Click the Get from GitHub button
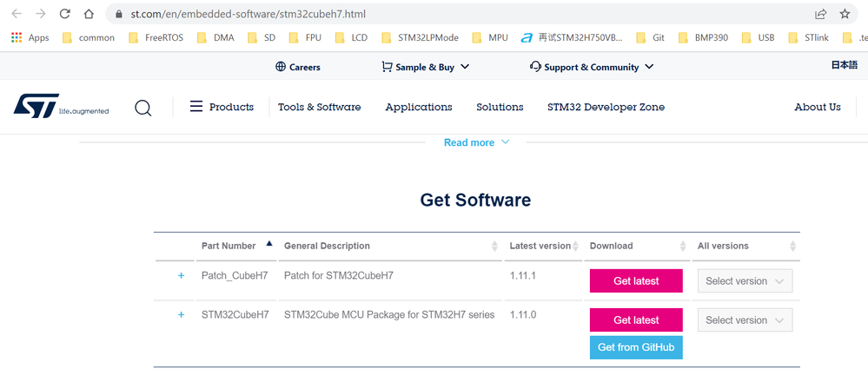Screen dimensions: 868x382 tap(636, 347)
